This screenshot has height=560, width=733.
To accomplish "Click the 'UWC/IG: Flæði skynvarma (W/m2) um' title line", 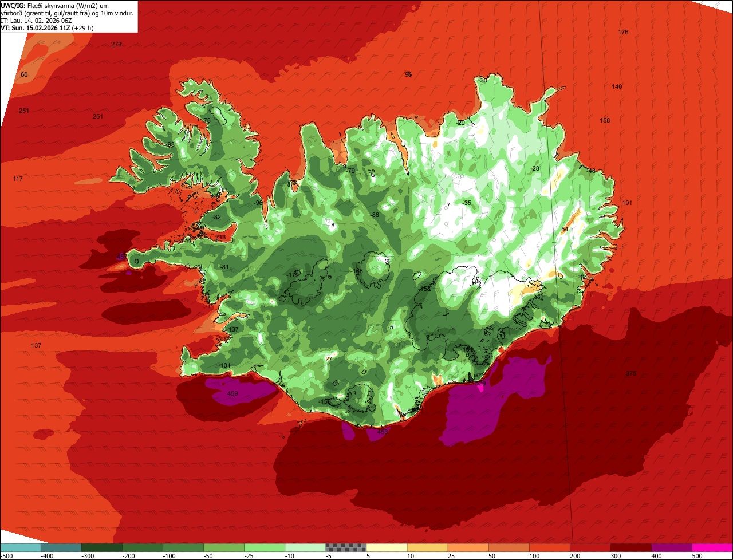I will click(55, 5).
